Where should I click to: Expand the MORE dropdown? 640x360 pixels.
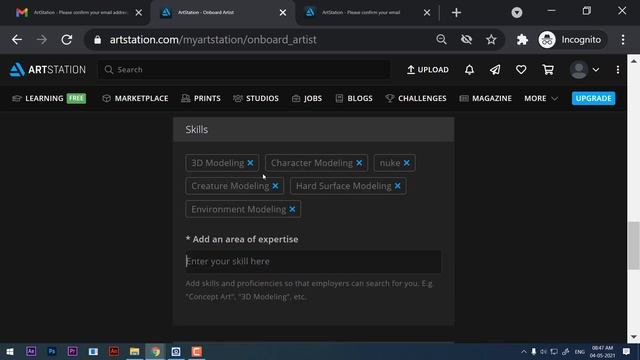pos(541,98)
